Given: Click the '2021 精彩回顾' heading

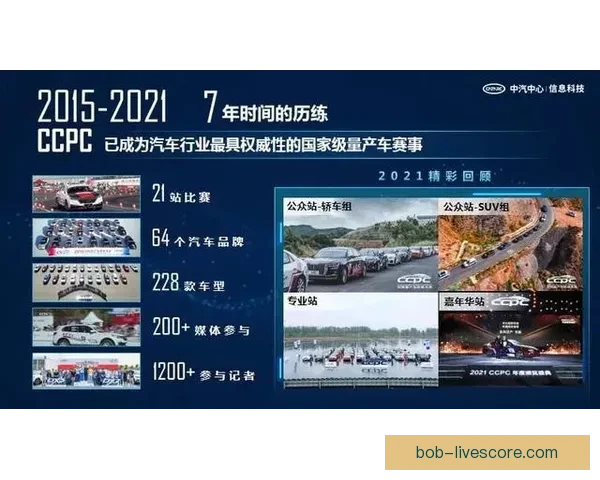Looking at the screenshot, I should 435,176.
